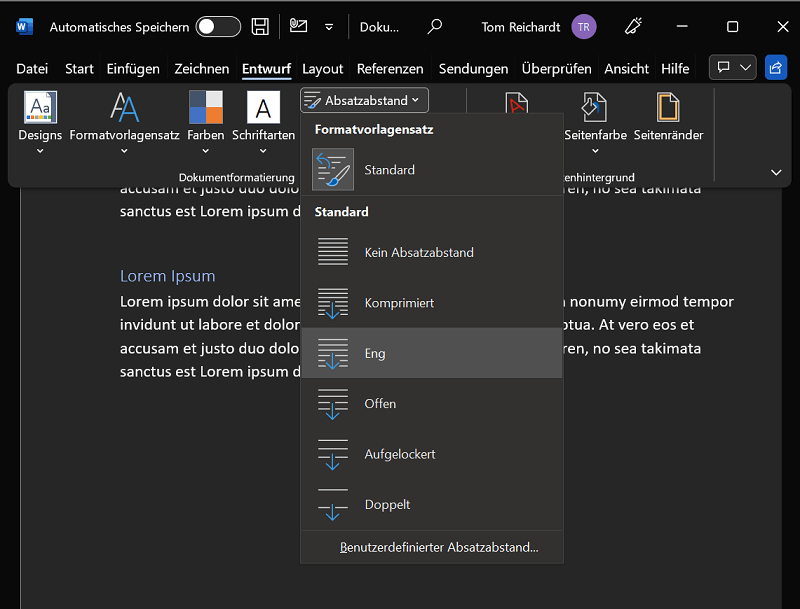
Task: Click the Tom Reichardt account name
Action: coord(520,27)
